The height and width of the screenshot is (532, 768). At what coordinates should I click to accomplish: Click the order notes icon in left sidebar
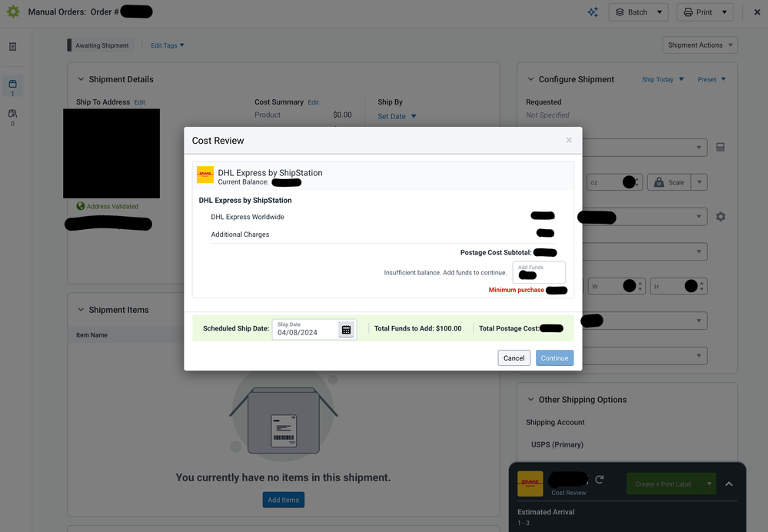click(x=12, y=47)
